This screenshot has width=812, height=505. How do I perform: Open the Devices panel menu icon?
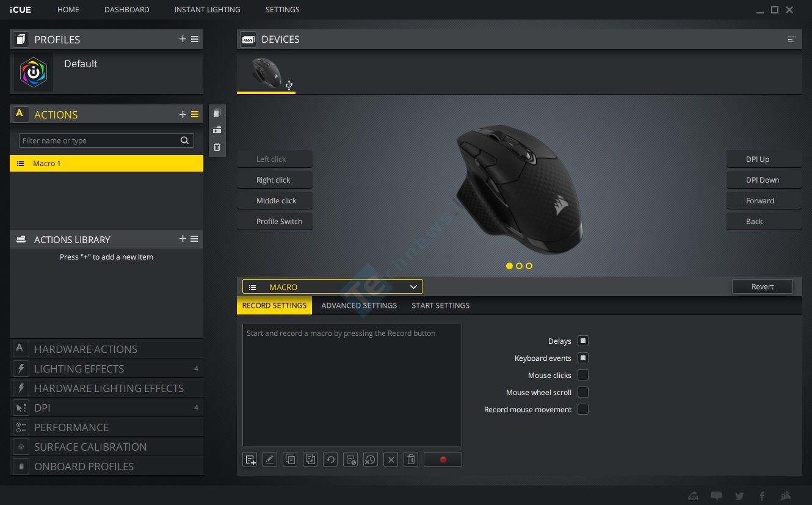(x=792, y=39)
